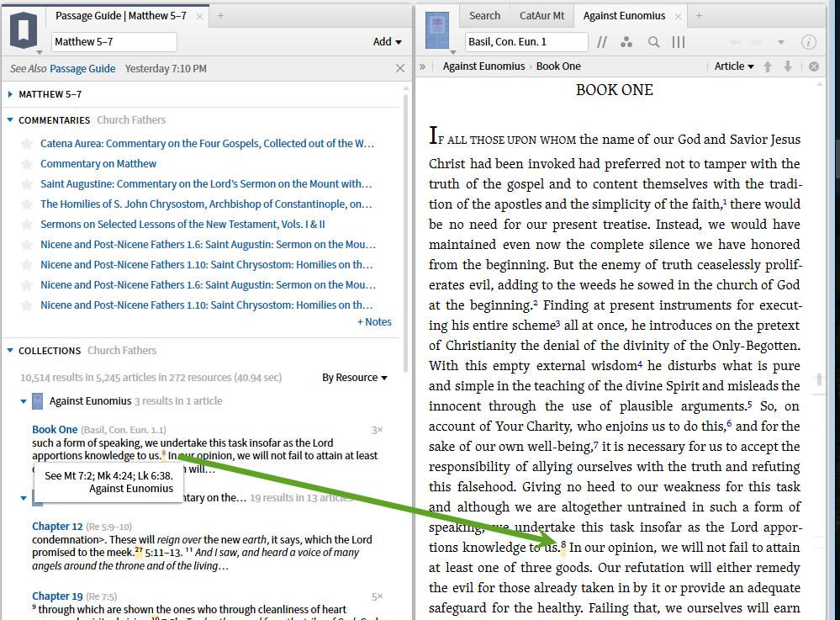Open the See Also Passage Guide link

click(82, 69)
